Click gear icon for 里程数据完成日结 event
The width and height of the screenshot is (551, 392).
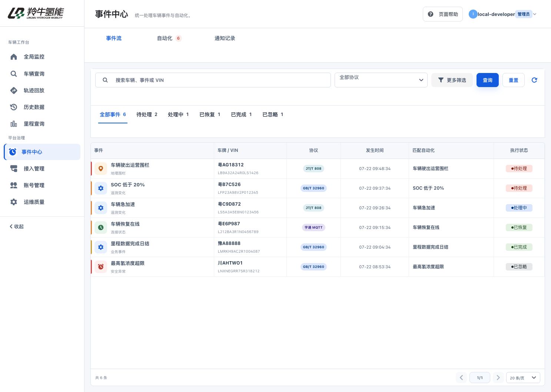pos(101,247)
